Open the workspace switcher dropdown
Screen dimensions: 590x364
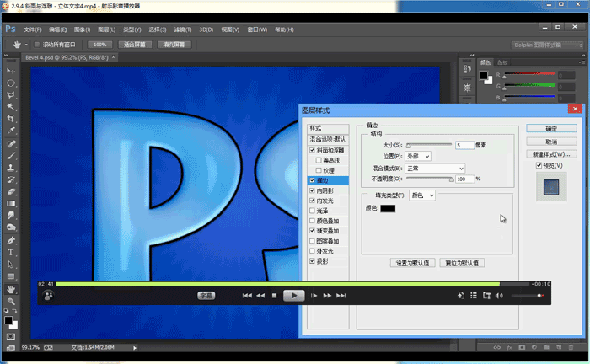[x=547, y=45]
